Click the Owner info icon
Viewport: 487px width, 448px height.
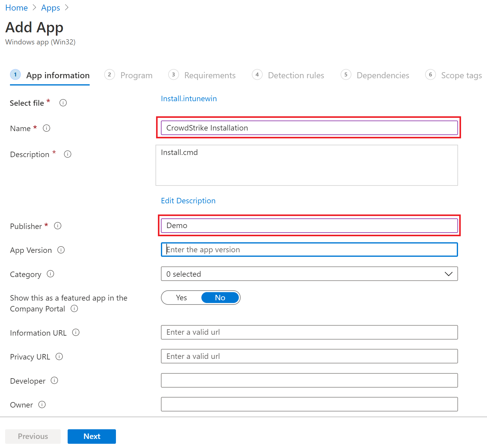click(x=42, y=404)
